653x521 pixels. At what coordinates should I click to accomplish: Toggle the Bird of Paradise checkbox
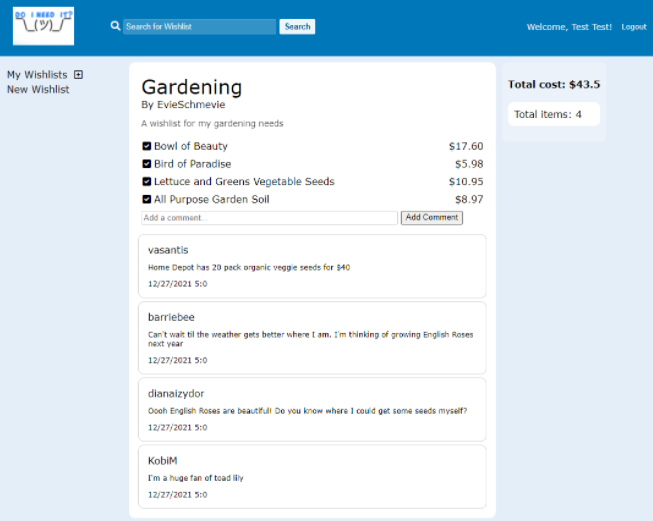(x=147, y=164)
